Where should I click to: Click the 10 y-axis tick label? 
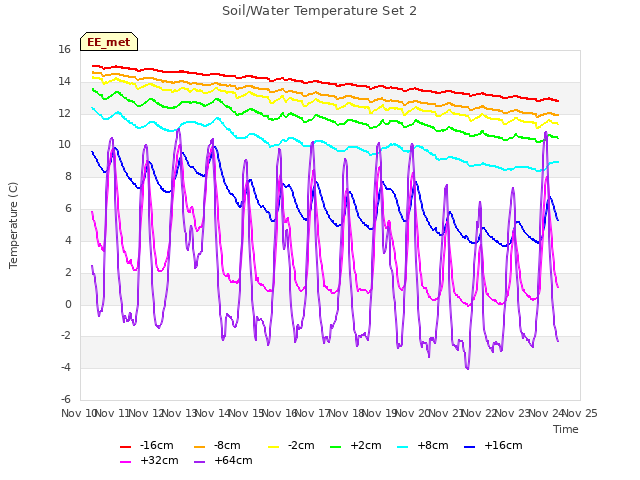pos(64,144)
